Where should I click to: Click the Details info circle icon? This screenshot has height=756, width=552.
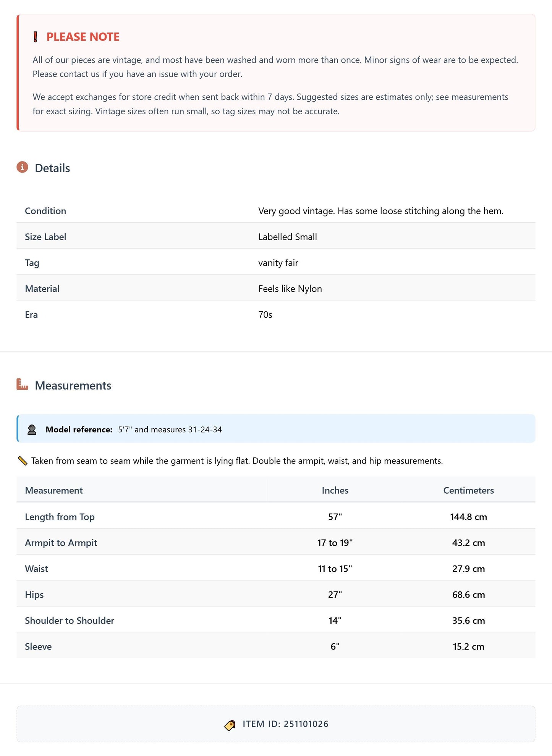tap(22, 167)
